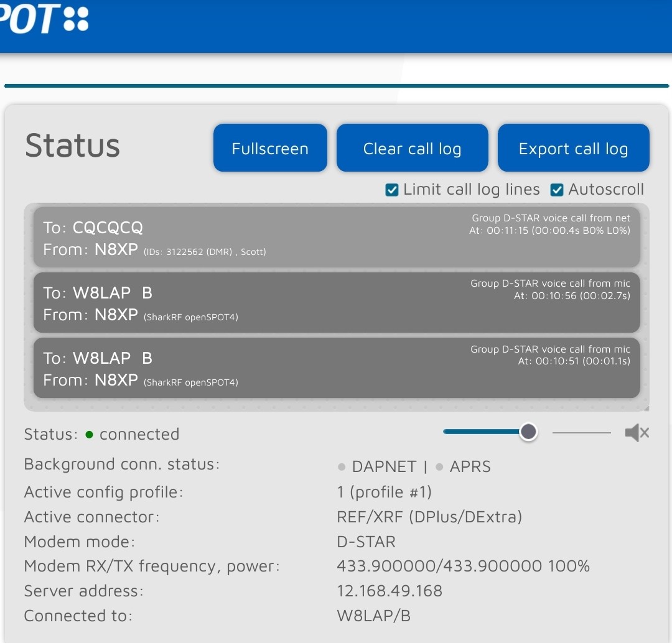
Task: Mute audio using the speaker icon
Action: click(x=637, y=433)
